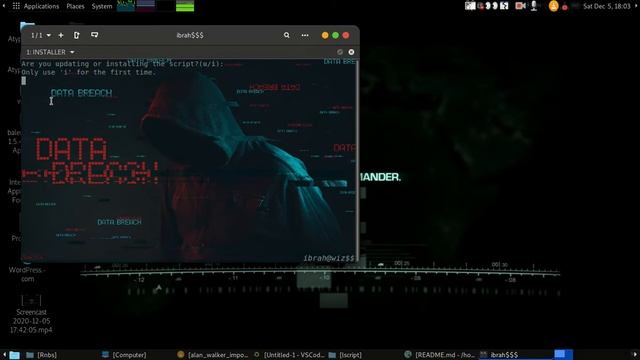The width and height of the screenshot is (640, 360).
Task: Switch to the [lscript] taskbar window
Action: click(345, 355)
